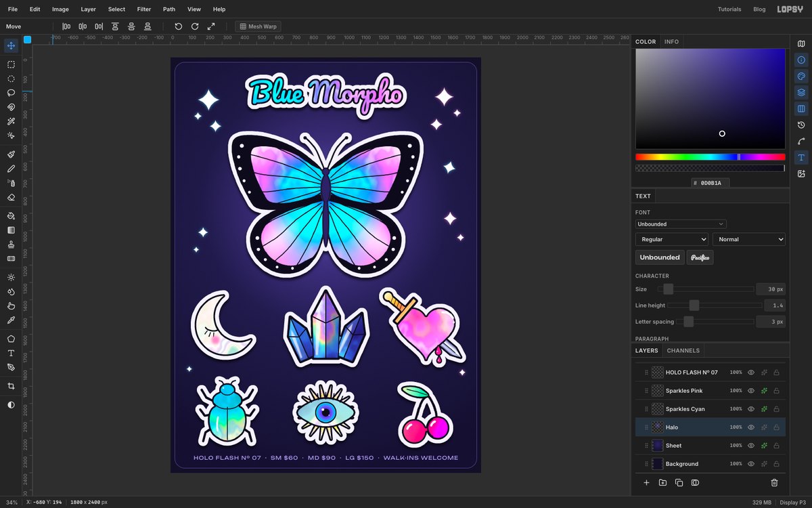Open the Tutorials link
The image size is (812, 508).
coord(729,9)
